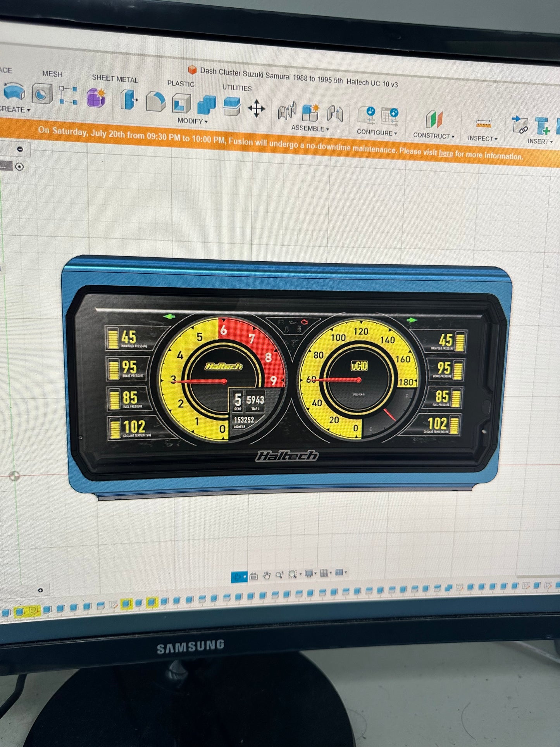Expand comments panel with plus button

pyautogui.click(x=40, y=590)
